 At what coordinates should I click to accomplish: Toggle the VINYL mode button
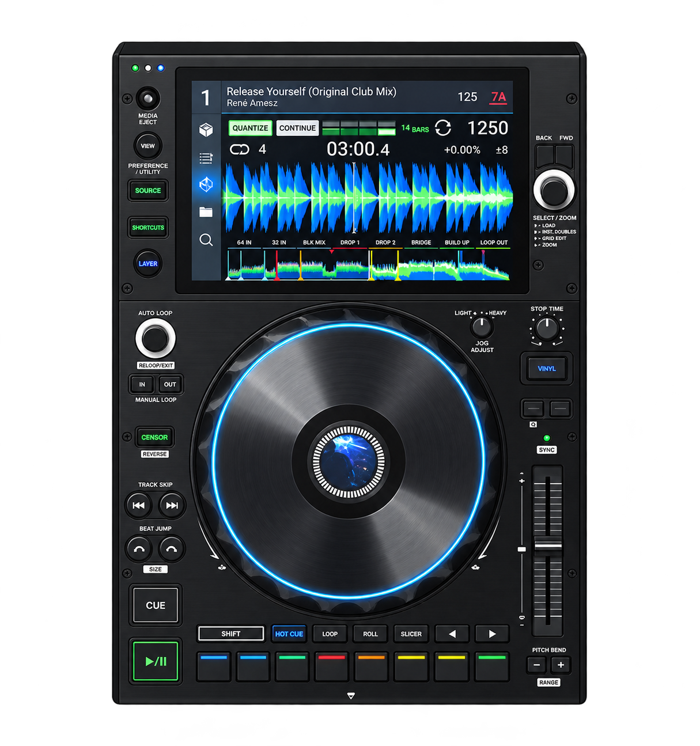[547, 369]
